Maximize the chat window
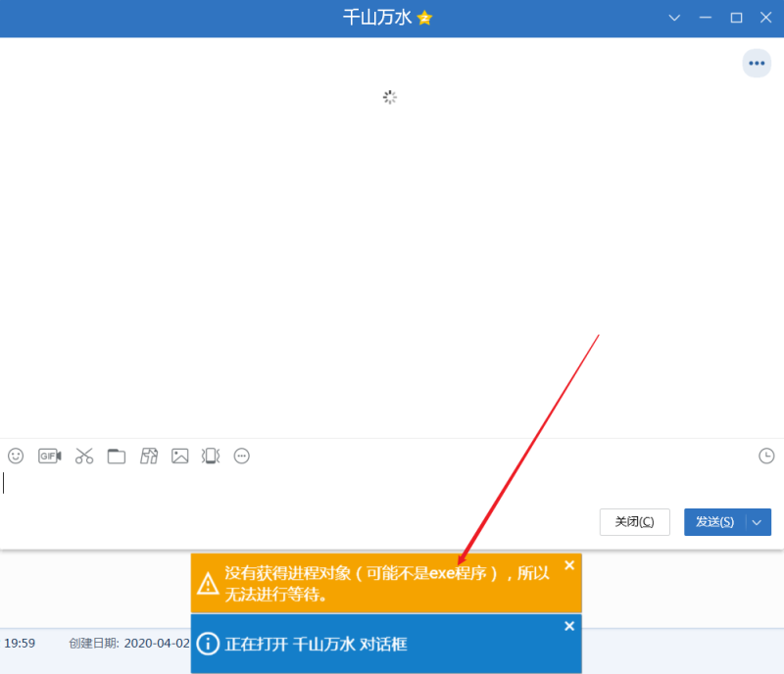Image resolution: width=784 pixels, height=674 pixels. [x=736, y=18]
